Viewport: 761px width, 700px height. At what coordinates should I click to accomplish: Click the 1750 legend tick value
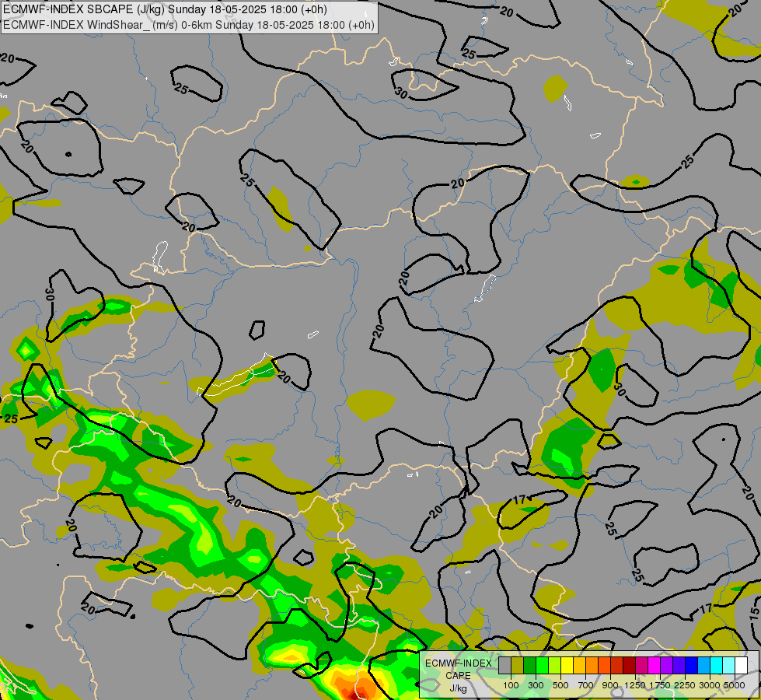(x=660, y=685)
